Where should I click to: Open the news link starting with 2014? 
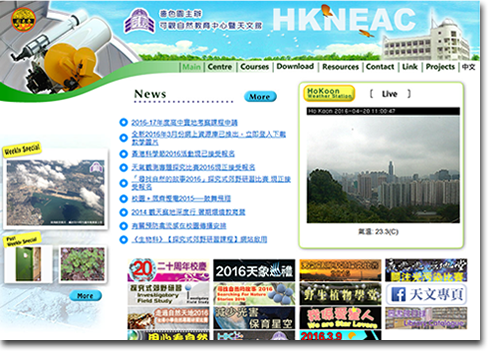(x=188, y=212)
